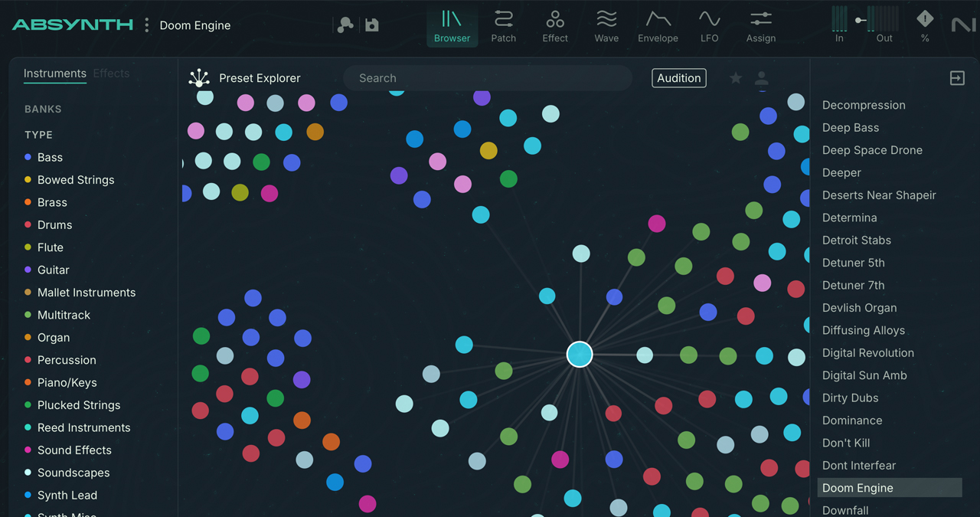The image size is (980, 517).
Task: Open the Effect page
Action: pyautogui.click(x=555, y=25)
